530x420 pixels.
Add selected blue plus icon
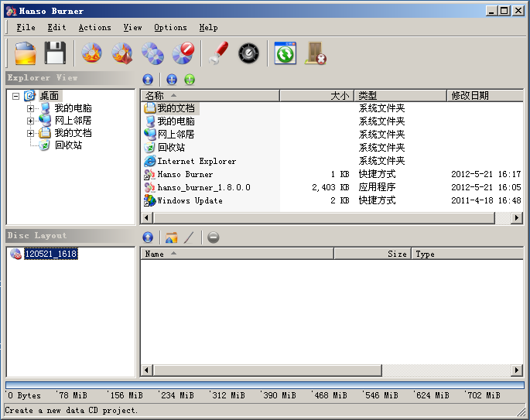(172, 80)
